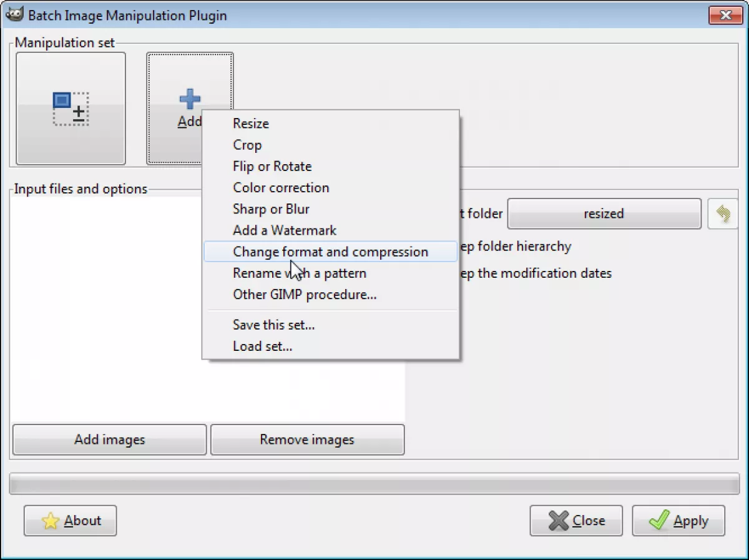Image resolution: width=749 pixels, height=560 pixels.
Task: Click the Resize manipulation button with the blue square icon
Action: click(x=71, y=108)
